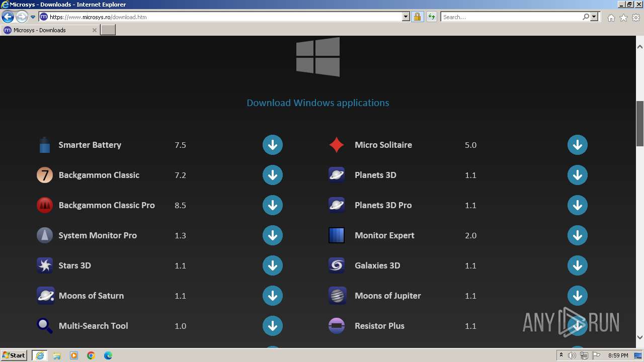Image resolution: width=644 pixels, height=362 pixels.
Task: Click the search magnifier in search box
Action: pyautogui.click(x=586, y=17)
